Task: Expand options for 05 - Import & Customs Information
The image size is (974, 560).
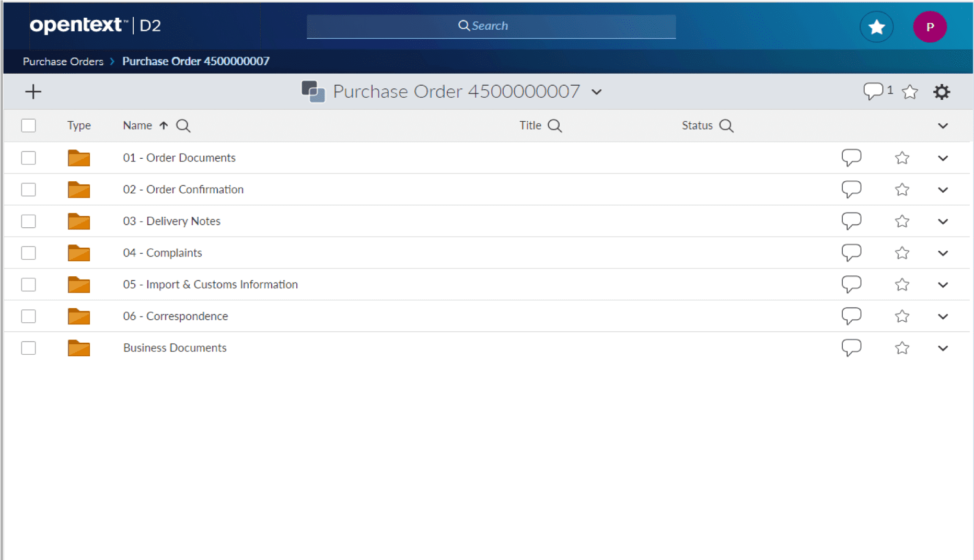Action: pos(944,285)
